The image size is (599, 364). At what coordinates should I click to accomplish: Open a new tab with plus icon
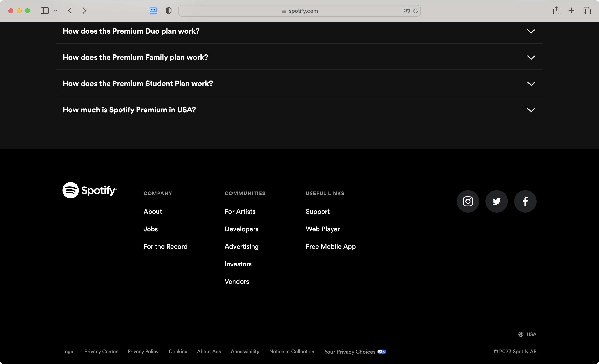pyautogui.click(x=572, y=11)
